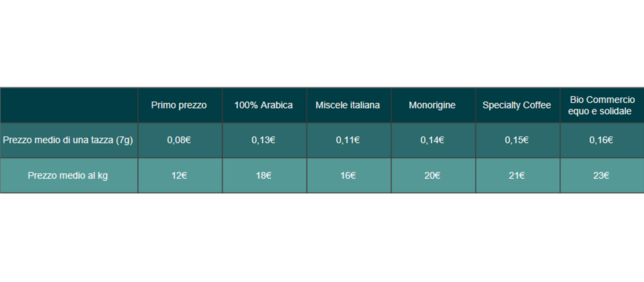Click the 0,13€ cup price cell
The width and height of the screenshot is (644, 282).
[264, 140]
